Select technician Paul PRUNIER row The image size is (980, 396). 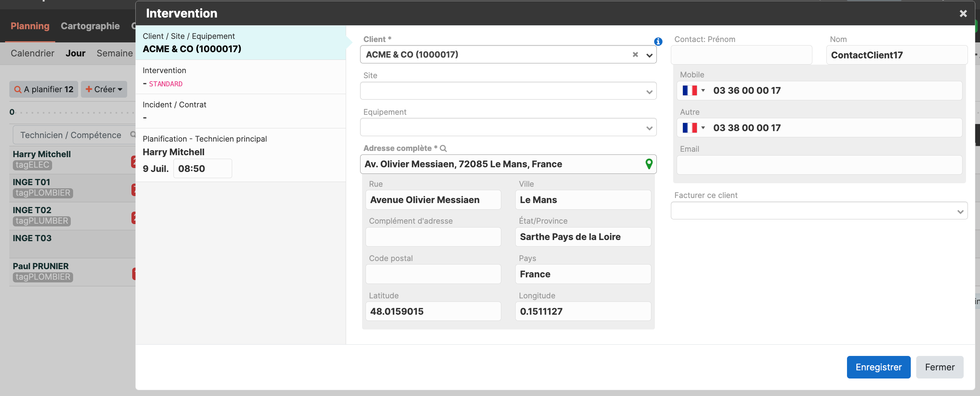[72, 272]
